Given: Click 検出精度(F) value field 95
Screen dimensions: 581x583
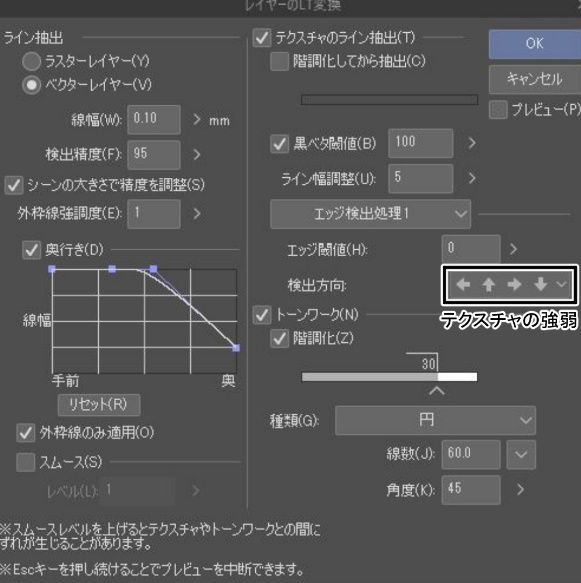Looking at the screenshot, I should [x=154, y=155].
